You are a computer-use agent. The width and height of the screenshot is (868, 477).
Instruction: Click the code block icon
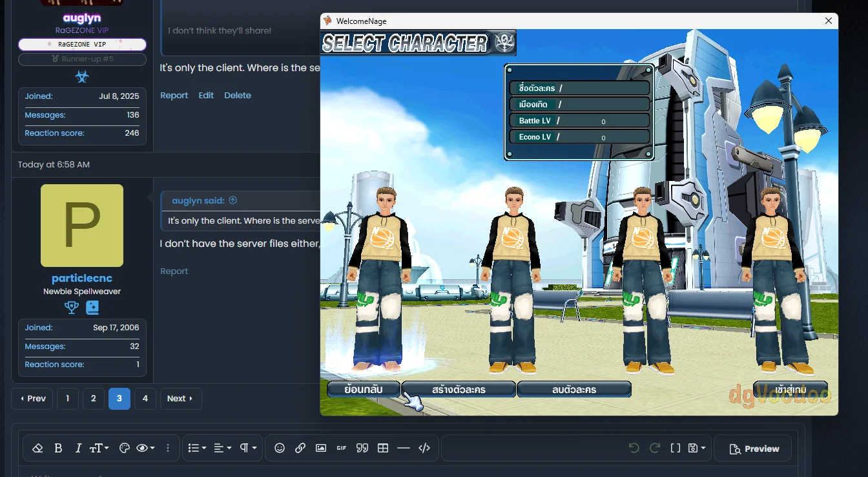pos(424,448)
